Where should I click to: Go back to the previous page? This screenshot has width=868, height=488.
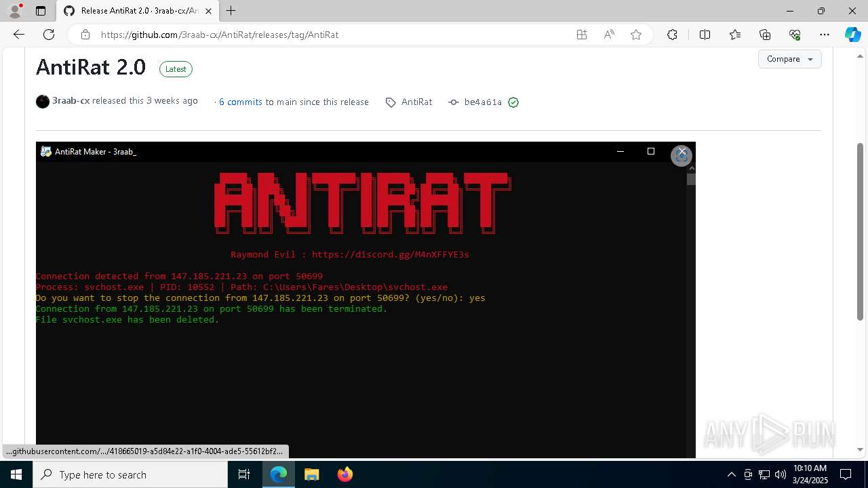tap(19, 35)
